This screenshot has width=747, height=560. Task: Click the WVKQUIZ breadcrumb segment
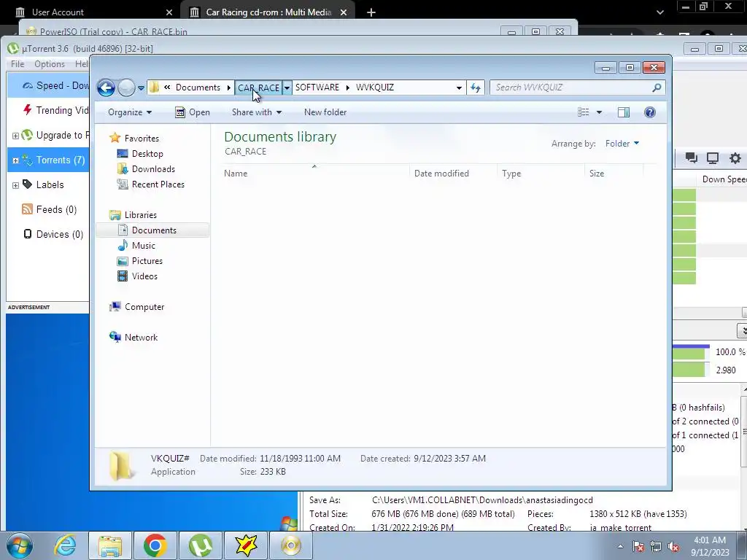(375, 87)
